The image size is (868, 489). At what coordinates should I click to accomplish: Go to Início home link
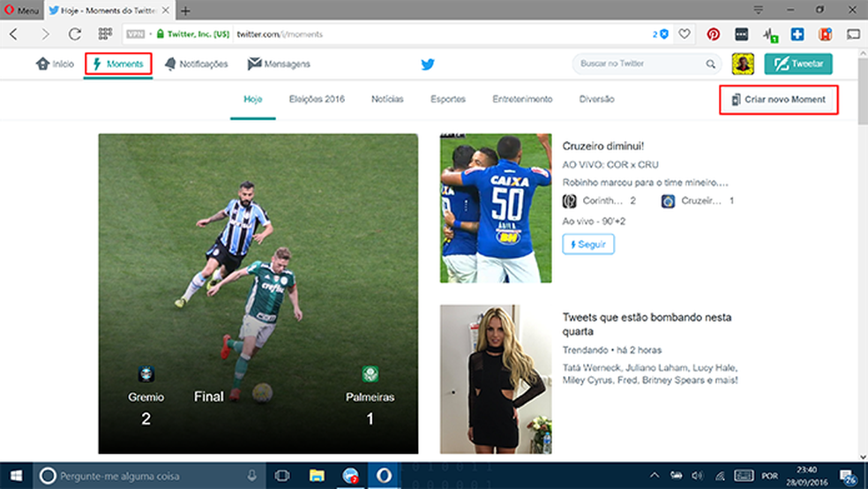[x=55, y=64]
